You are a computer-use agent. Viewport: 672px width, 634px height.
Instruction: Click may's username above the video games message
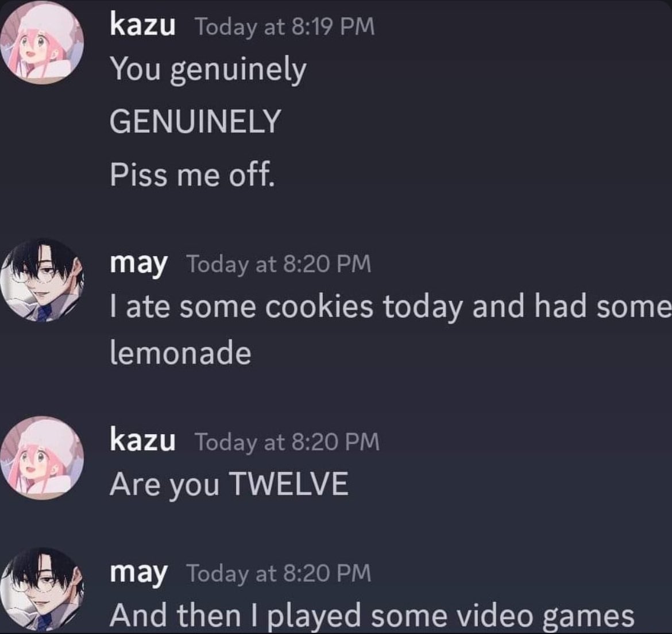click(138, 572)
